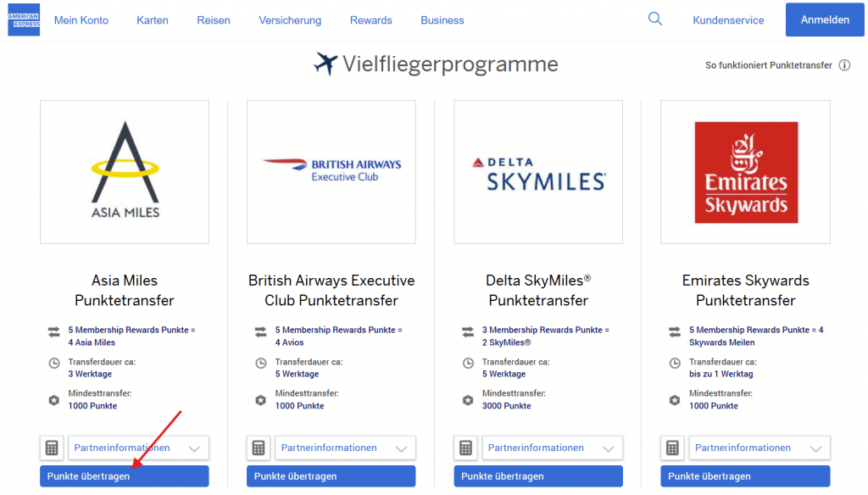Click the American Express logo
Image resolution: width=868 pixels, height=495 pixels.
point(24,19)
